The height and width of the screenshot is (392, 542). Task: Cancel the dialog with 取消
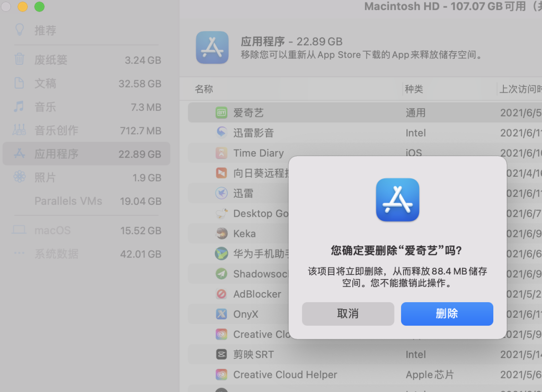point(348,314)
